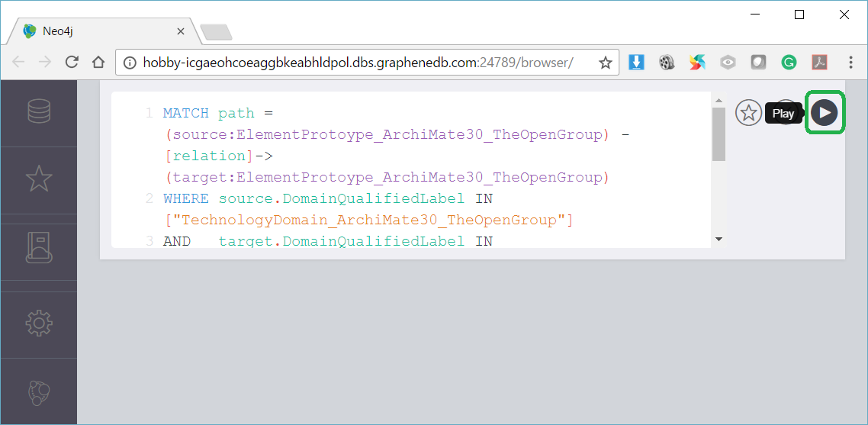868x425 pixels.
Task: Bookmark this page with the address bar star
Action: (x=605, y=63)
